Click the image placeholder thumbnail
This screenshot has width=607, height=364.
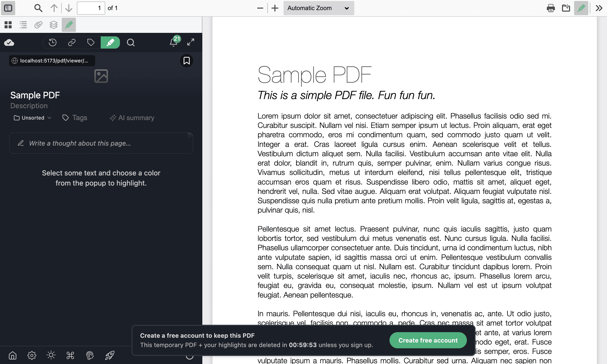pos(101,76)
